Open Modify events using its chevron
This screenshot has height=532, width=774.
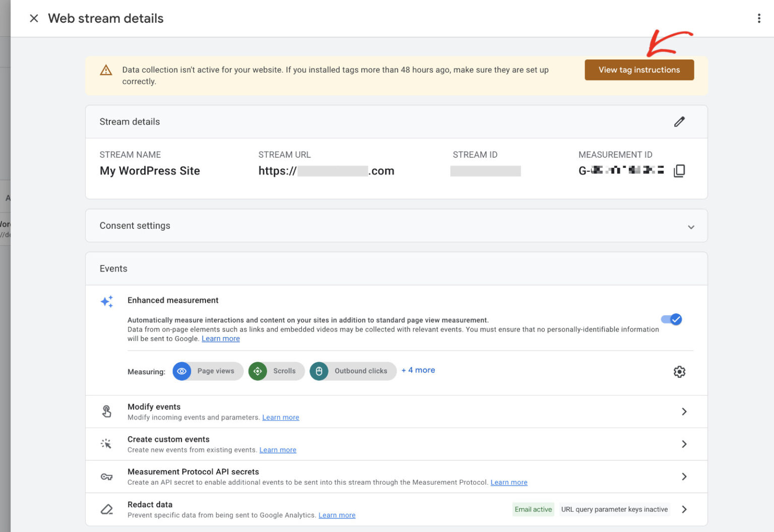click(x=684, y=411)
